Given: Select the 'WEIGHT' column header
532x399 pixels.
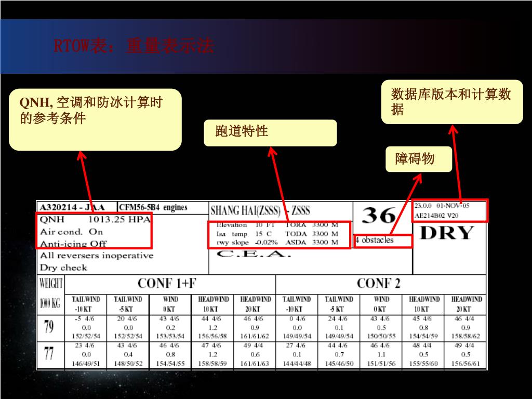Looking at the screenshot, I should (51, 283).
